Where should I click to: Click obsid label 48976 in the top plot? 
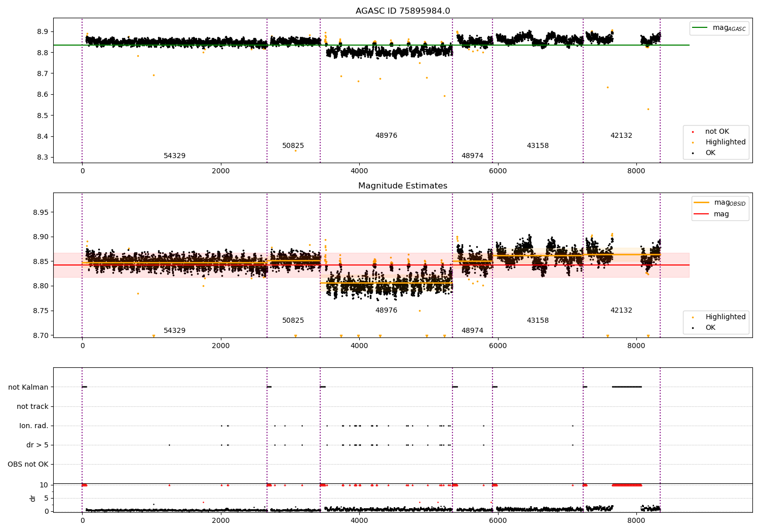click(x=386, y=136)
